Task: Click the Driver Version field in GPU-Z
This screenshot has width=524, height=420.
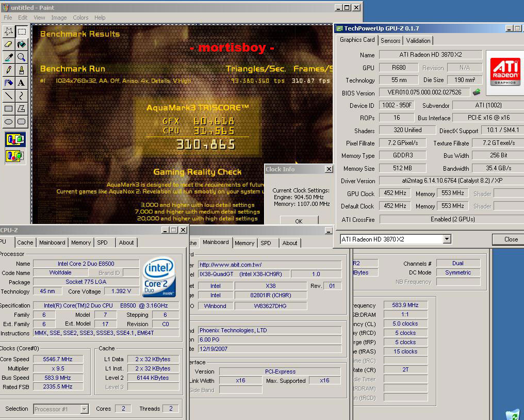Action: [x=452, y=181]
